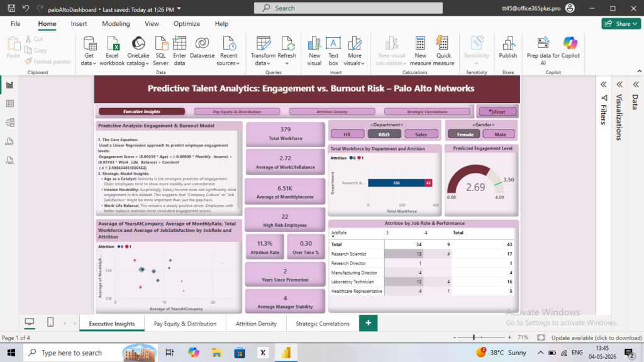Click the Excel workbook icon

point(112,43)
